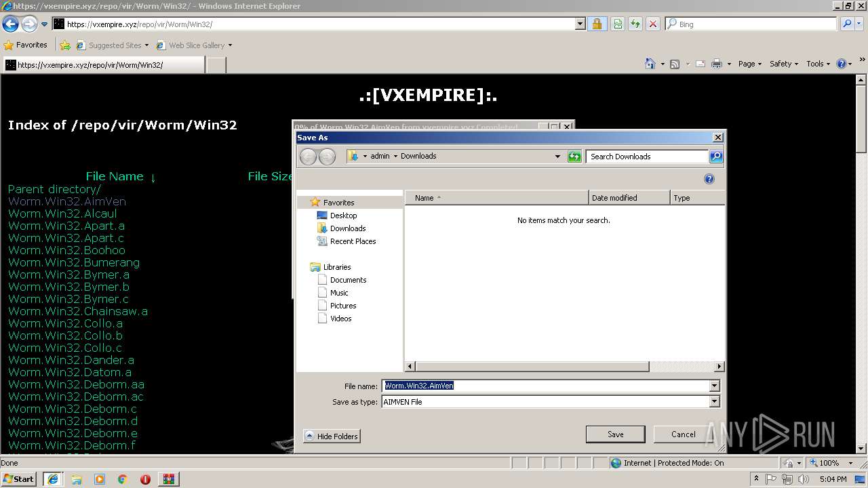Open the Worm.Win32.Chainsaw.a link
The height and width of the screenshot is (488, 868).
pos(78,311)
